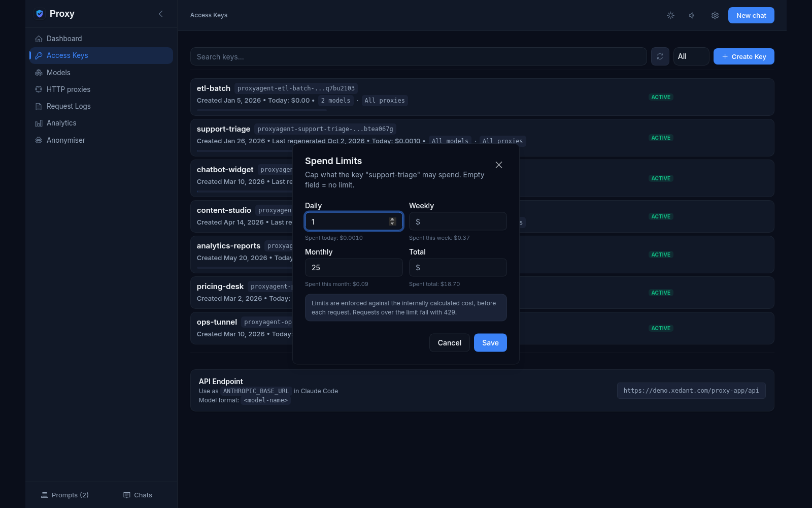Click the chatbot-widget key name
This screenshot has height=508, width=812.
[x=225, y=170]
